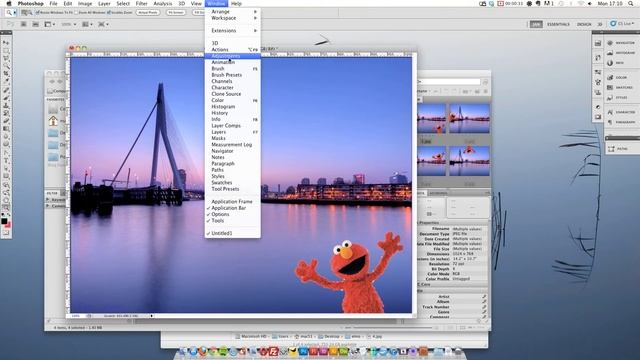Launch Bridge from the application bar

click(x=24, y=24)
